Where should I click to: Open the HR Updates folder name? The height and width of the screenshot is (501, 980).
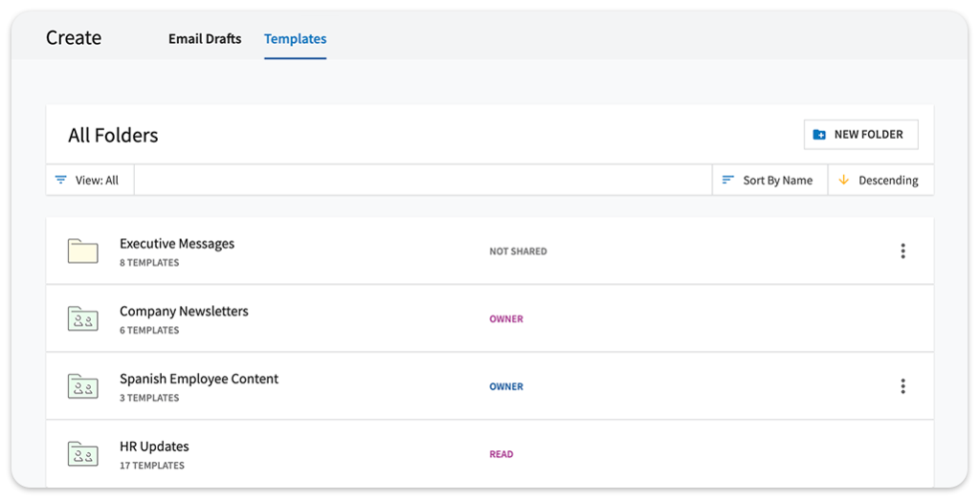click(x=154, y=447)
